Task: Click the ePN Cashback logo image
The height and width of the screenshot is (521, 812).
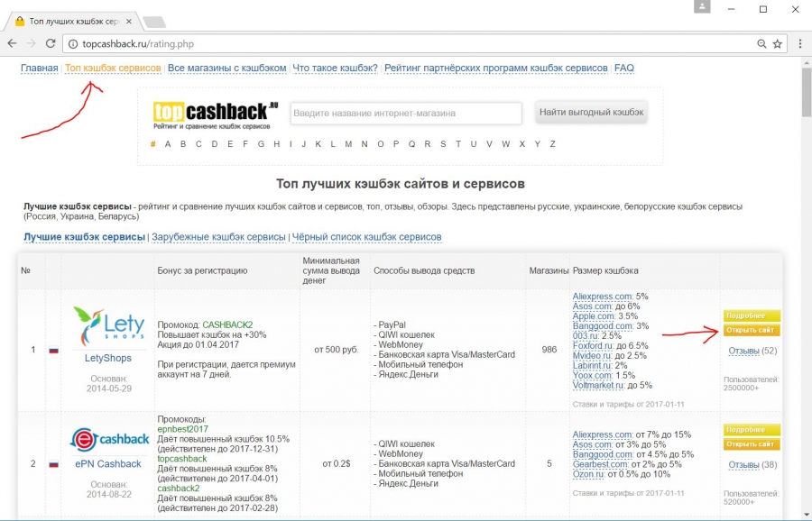Action: (x=109, y=439)
